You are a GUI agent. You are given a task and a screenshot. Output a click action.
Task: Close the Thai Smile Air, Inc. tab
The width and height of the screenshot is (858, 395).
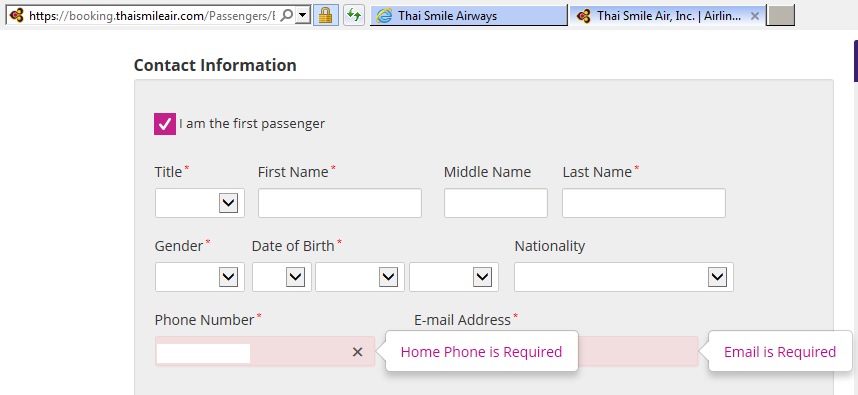[755, 16]
